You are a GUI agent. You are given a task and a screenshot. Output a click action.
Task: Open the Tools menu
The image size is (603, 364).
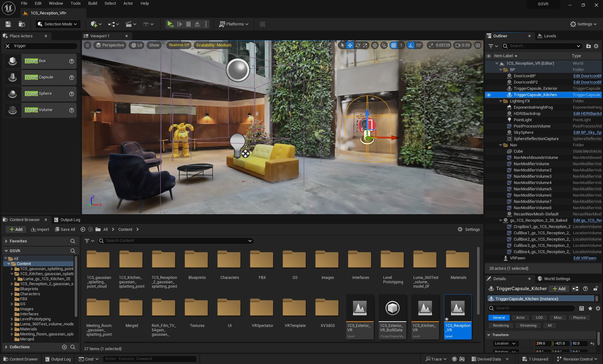75,3
